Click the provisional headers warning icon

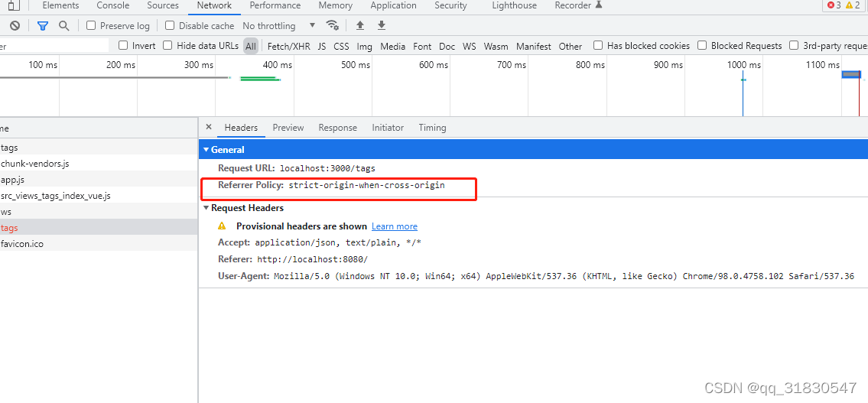pyautogui.click(x=222, y=226)
